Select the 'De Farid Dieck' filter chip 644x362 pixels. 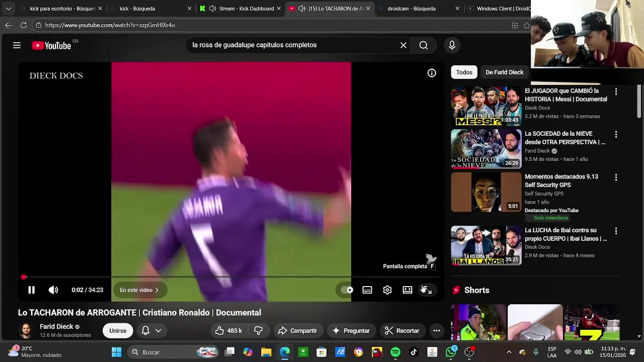[x=504, y=72]
